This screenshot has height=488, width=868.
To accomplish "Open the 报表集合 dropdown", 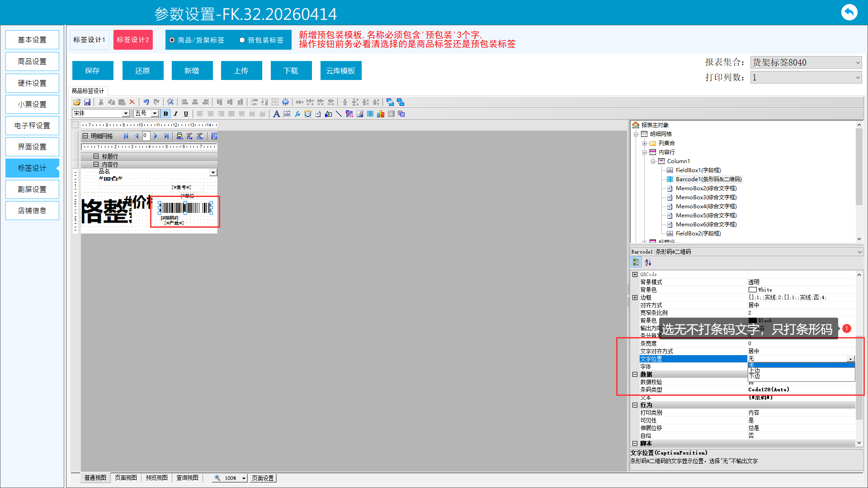I will [858, 62].
